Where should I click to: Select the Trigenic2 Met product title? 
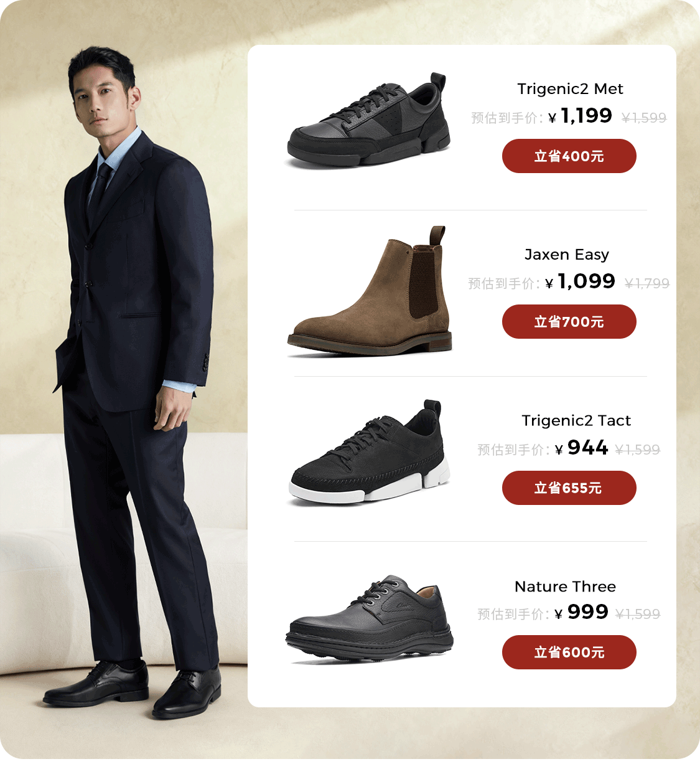pyautogui.click(x=570, y=89)
